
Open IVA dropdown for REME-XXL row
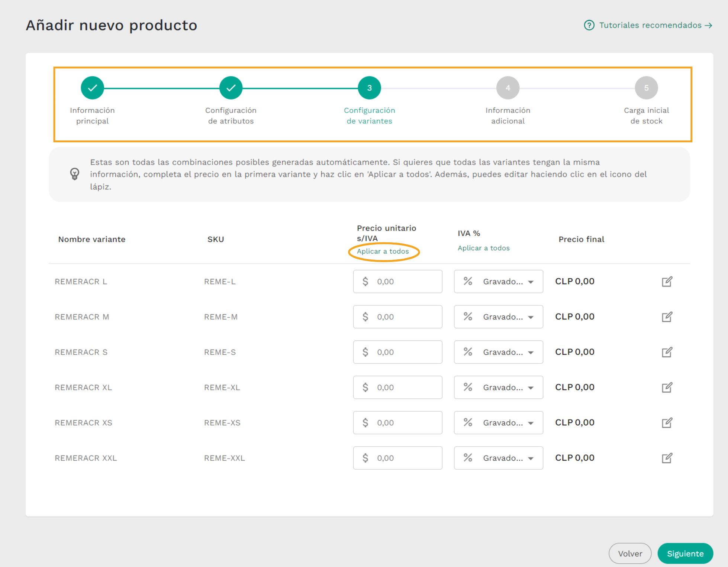(499, 458)
